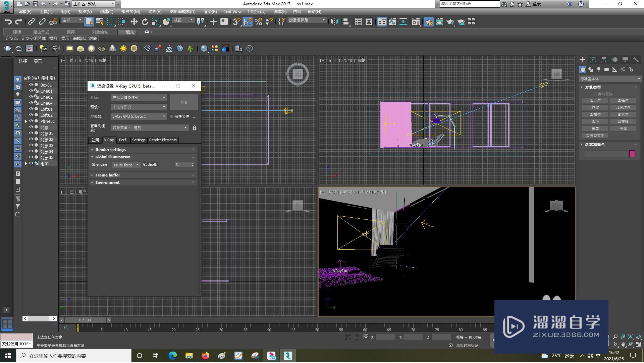Viewport: 644px width, 363px height.
Task: Click the Cameras category icon
Action: 607,69
